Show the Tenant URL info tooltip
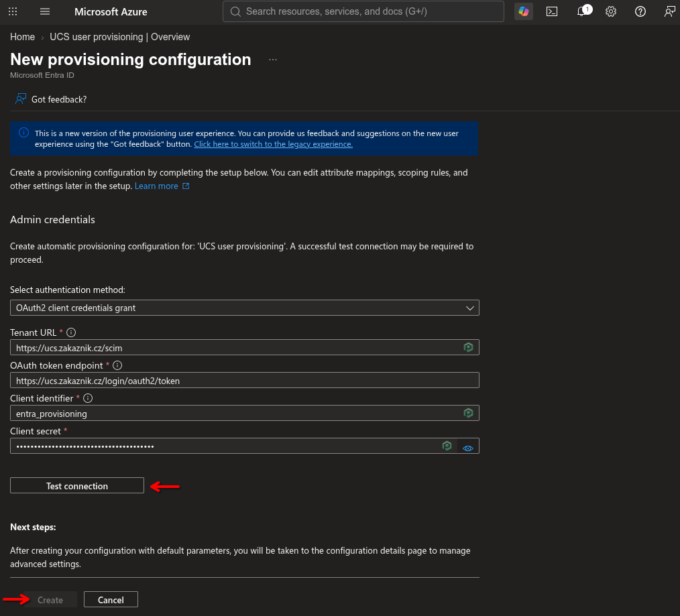Image resolution: width=680 pixels, height=616 pixels. click(71, 332)
